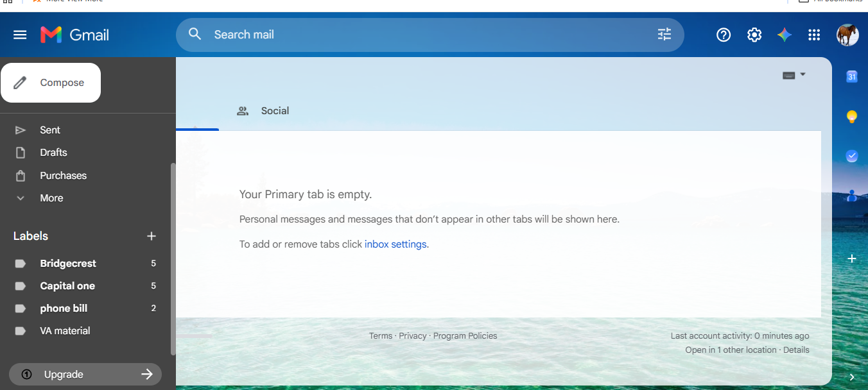
Task: Click VA material label tag icon
Action: pos(21,331)
